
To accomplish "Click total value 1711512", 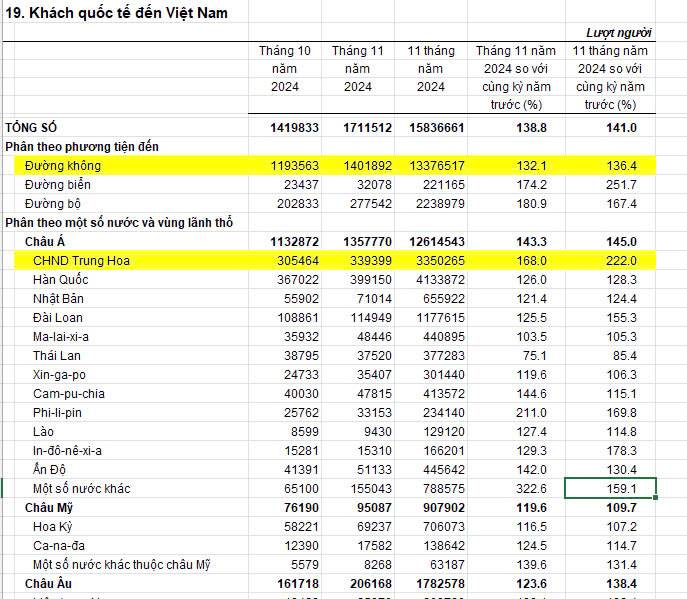I will pos(367,128).
